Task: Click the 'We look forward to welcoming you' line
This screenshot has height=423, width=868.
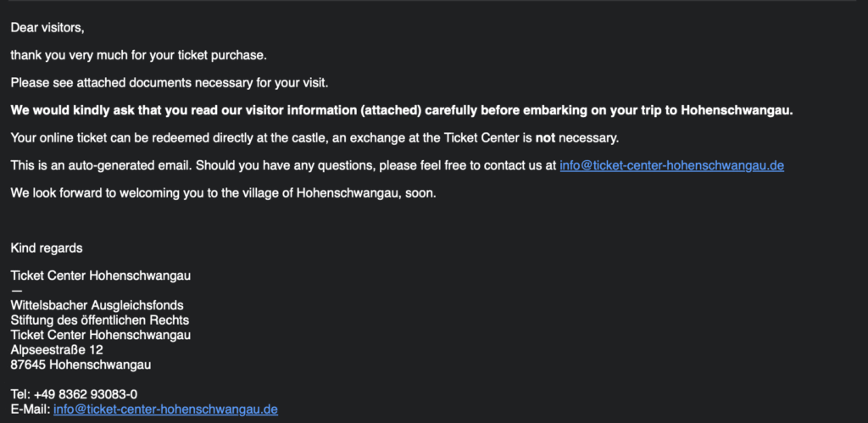Action: click(224, 193)
